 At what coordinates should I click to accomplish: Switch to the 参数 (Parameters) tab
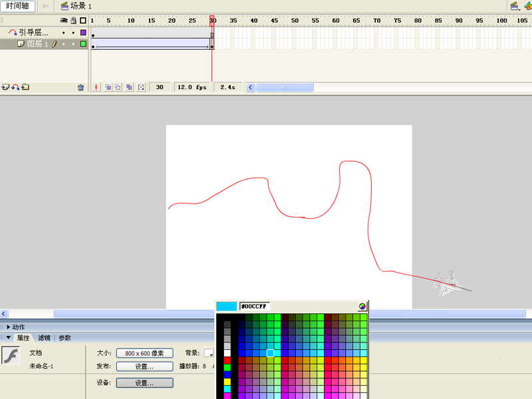[65, 338]
